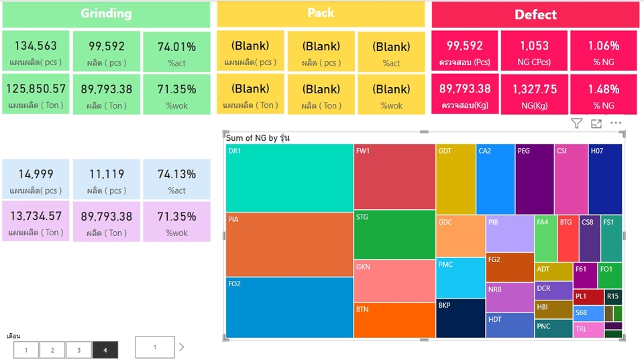Select the FO2 treemap block
644x362 pixels.
[x=290, y=308]
